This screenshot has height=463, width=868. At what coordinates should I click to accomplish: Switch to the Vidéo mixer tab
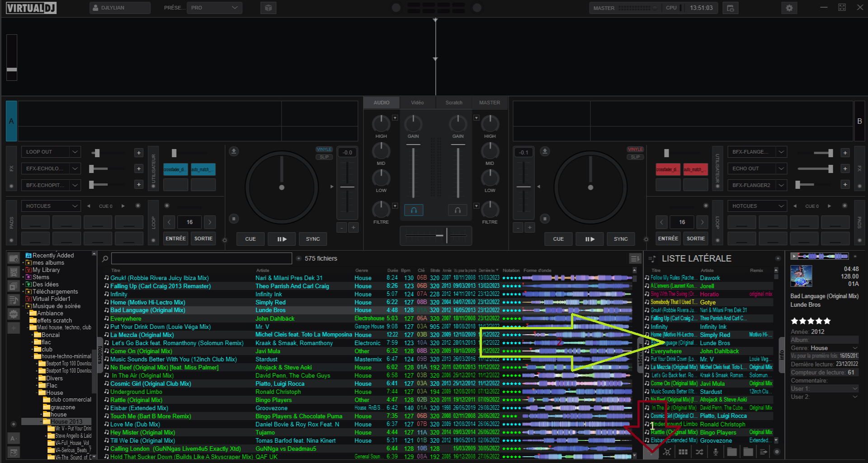click(x=417, y=103)
